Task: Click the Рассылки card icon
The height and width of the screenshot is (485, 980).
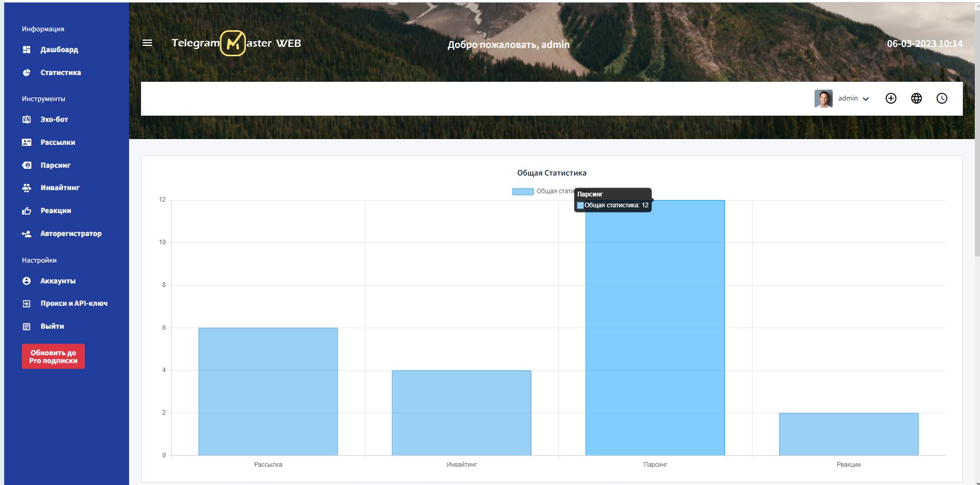Action: [x=27, y=142]
